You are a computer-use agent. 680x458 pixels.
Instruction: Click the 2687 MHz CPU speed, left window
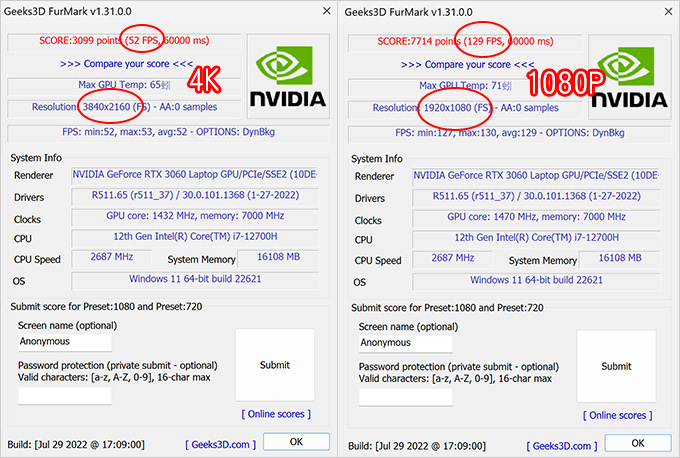click(x=111, y=257)
